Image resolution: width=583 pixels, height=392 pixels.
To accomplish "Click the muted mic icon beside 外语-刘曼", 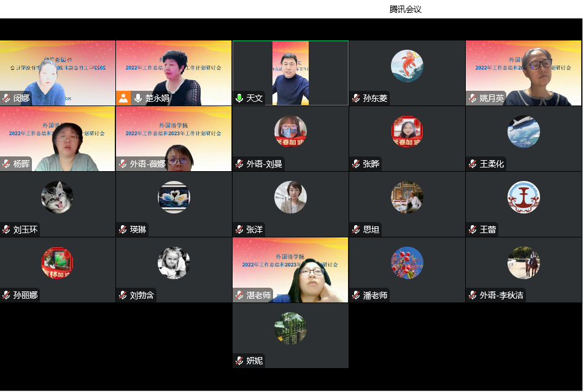I will click(239, 164).
